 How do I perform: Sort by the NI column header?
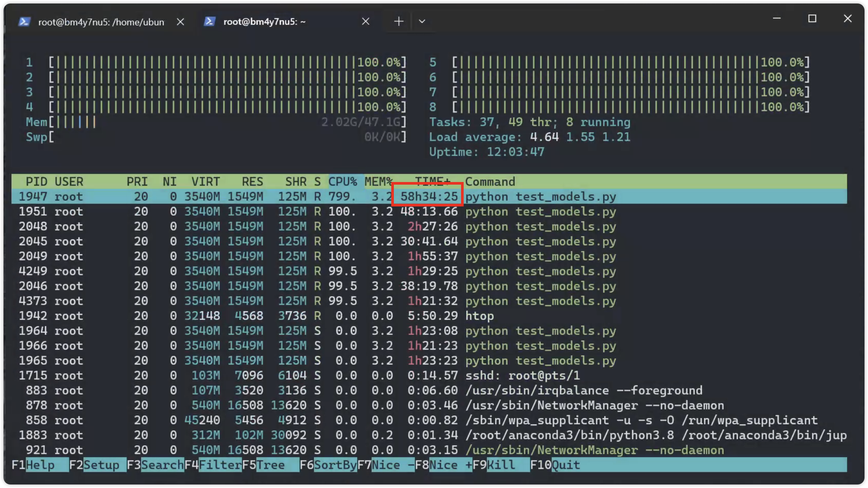point(170,182)
